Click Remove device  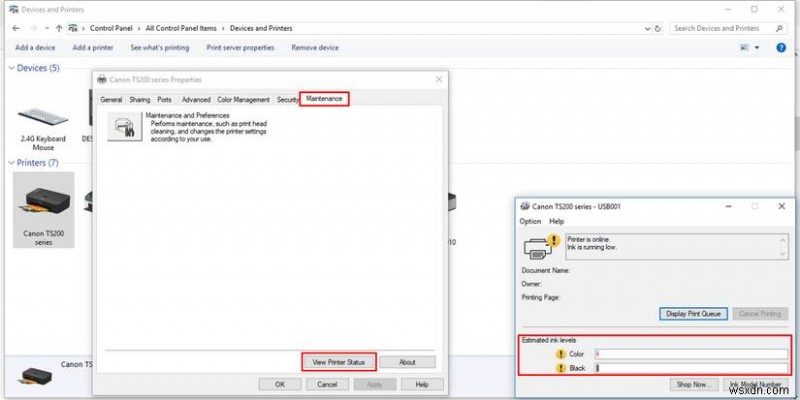(315, 47)
